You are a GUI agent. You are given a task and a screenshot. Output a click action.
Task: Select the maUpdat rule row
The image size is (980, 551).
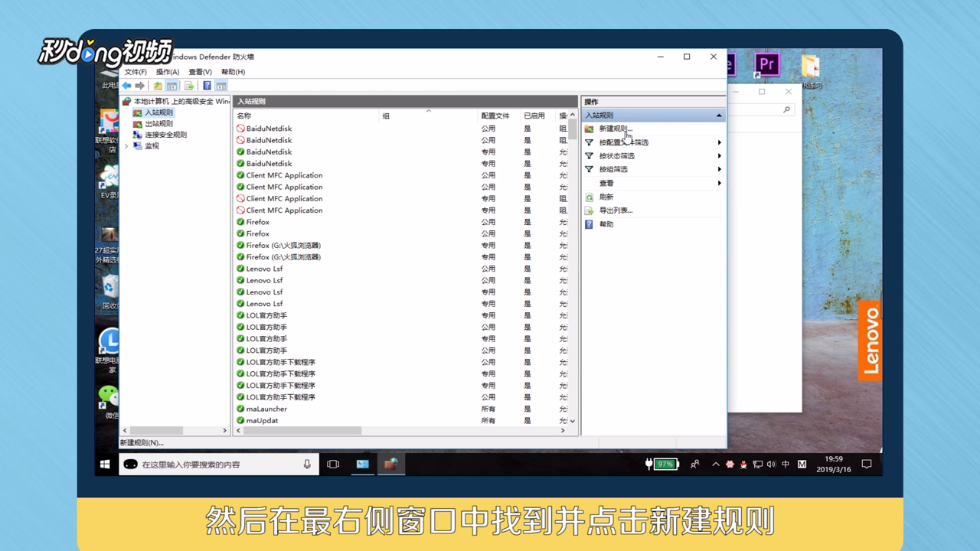401,420
